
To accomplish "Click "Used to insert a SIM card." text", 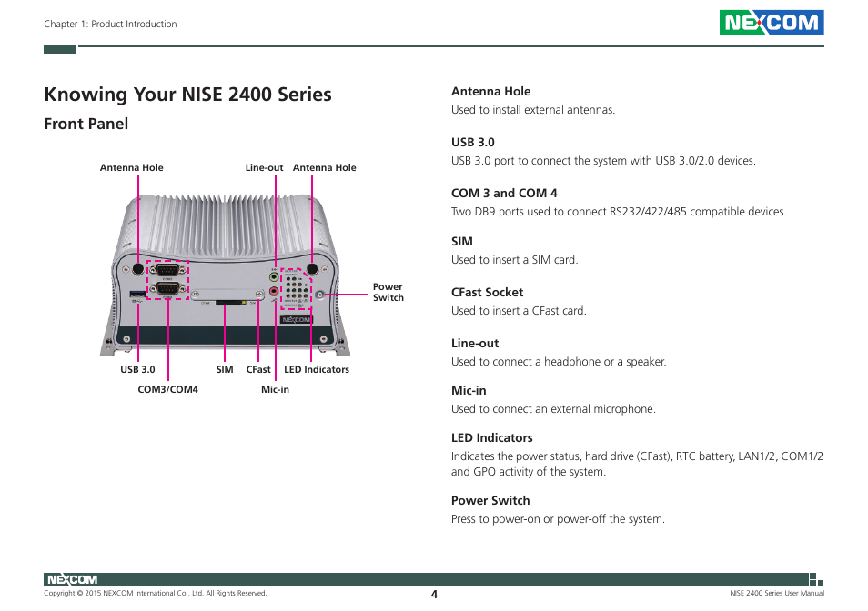I will (514, 259).
